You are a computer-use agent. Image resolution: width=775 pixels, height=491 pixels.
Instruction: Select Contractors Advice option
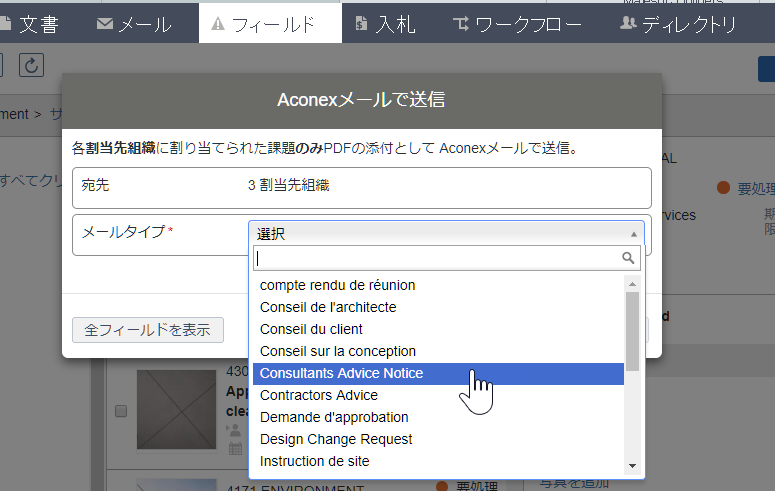[x=438, y=395]
